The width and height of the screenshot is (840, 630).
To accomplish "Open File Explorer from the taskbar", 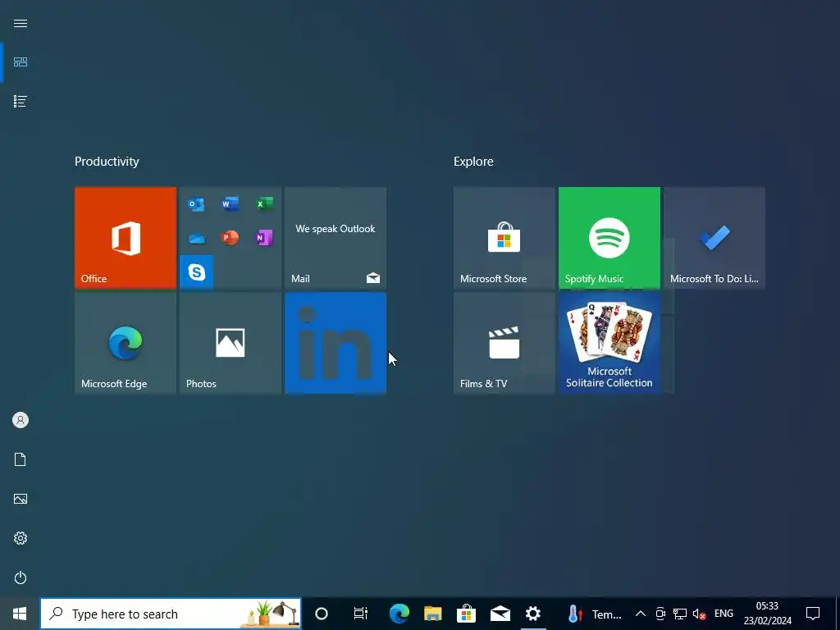I will (x=433, y=614).
